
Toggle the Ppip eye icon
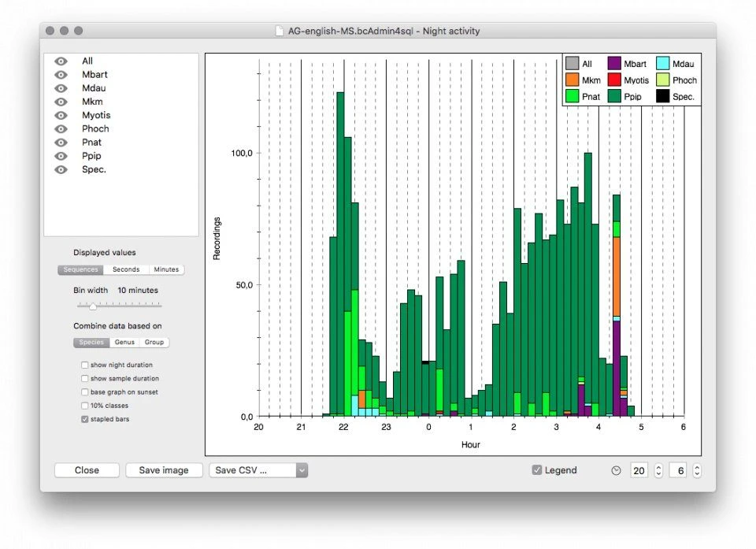coord(61,156)
